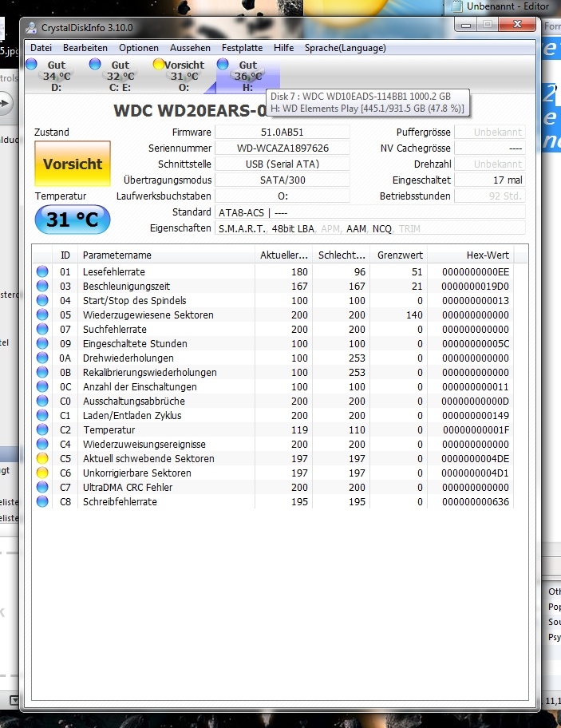Viewport: 561px width, 728px height.
Task: Click yellow warning icon for Unkorrigierbare Sektoren
Action: pyautogui.click(x=42, y=473)
